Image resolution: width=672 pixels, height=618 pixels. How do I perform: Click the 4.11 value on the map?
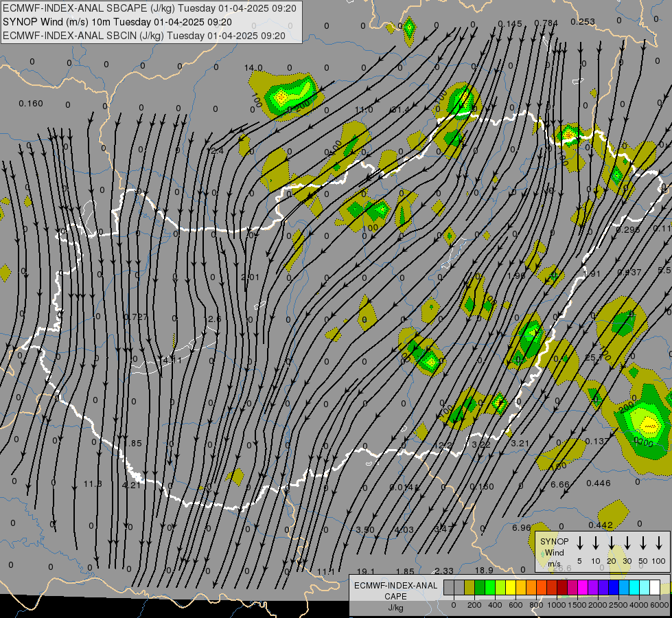(x=172, y=360)
